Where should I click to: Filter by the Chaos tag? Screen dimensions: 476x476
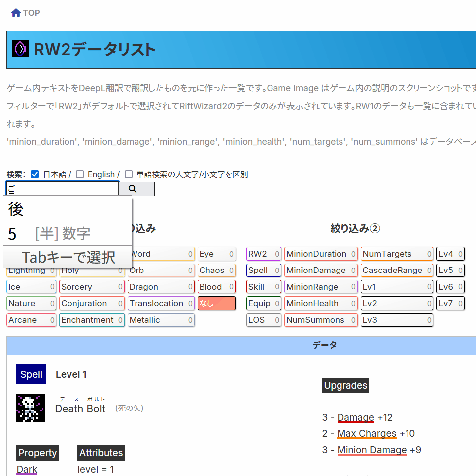[x=216, y=271]
